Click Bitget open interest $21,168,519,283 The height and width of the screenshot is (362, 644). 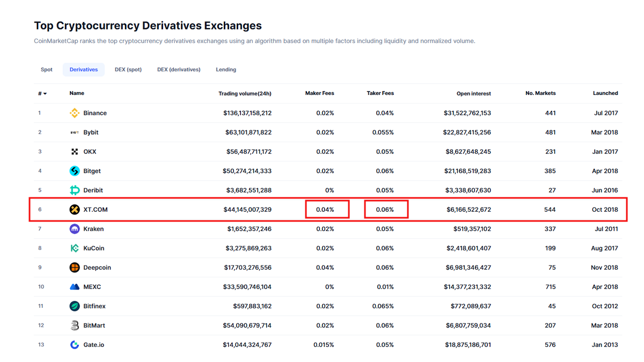coord(467,171)
